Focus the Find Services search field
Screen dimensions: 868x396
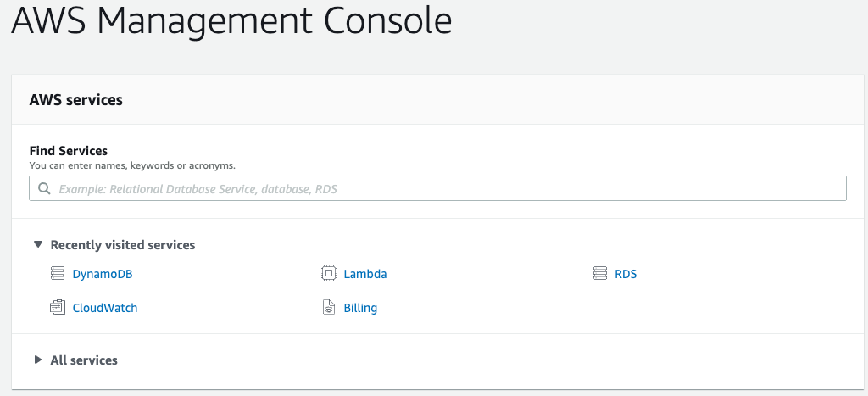click(x=449, y=189)
